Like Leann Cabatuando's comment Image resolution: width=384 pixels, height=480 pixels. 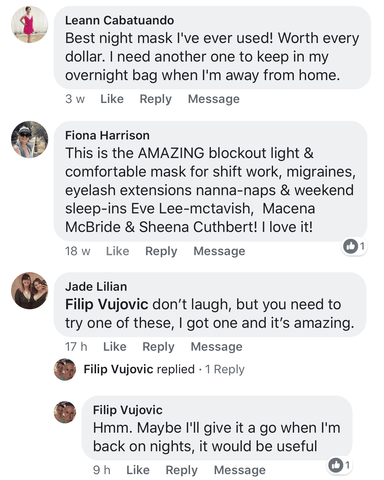pyautogui.click(x=112, y=99)
